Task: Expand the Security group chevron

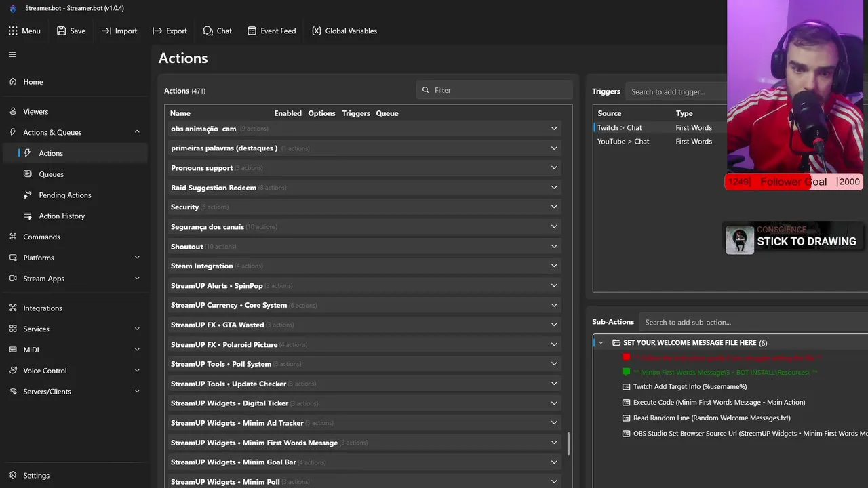Action: point(554,207)
